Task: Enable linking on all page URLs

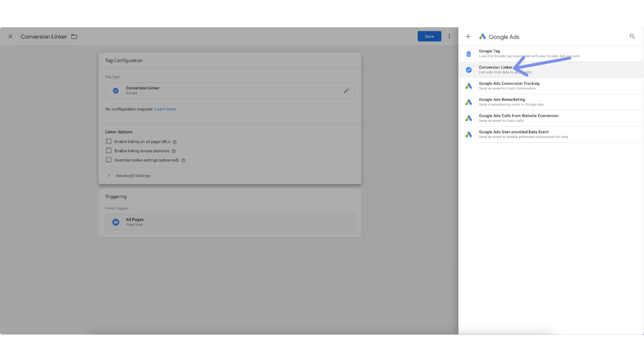Action: pos(109,141)
